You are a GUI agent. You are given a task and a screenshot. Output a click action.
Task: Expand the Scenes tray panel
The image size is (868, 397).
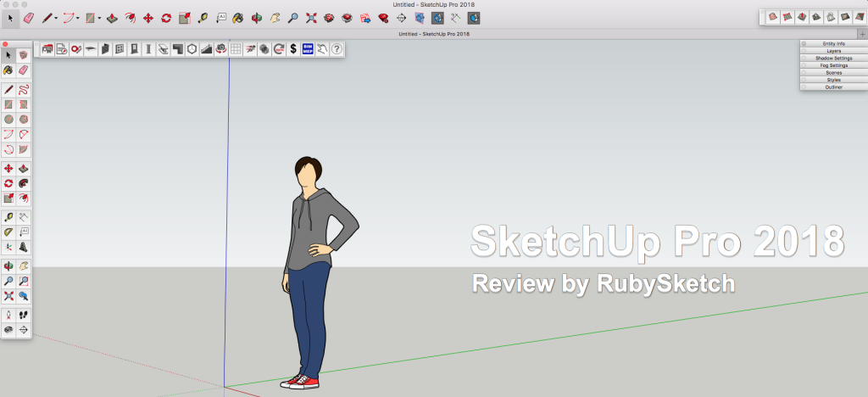tap(834, 73)
